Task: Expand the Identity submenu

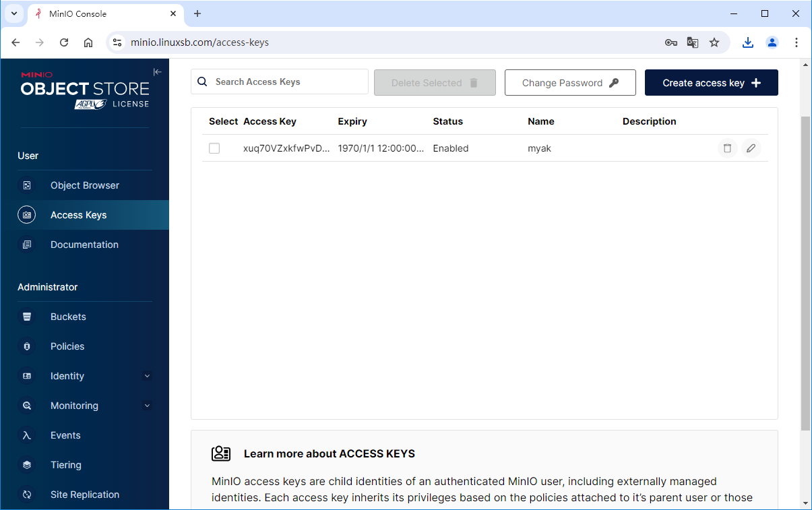Action: pyautogui.click(x=147, y=376)
